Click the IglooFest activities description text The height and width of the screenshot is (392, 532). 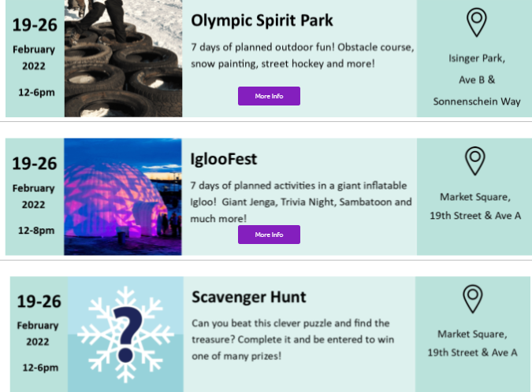[x=301, y=202]
